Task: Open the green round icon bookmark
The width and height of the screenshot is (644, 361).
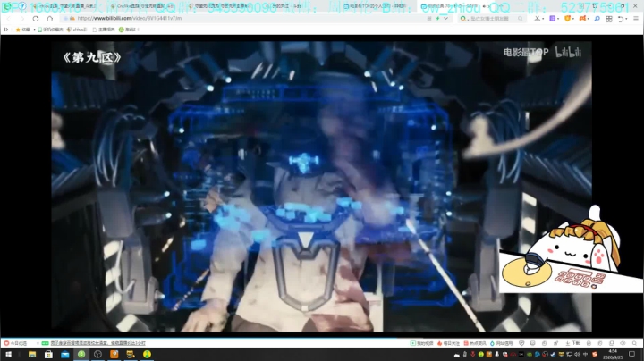Action: 127,29
